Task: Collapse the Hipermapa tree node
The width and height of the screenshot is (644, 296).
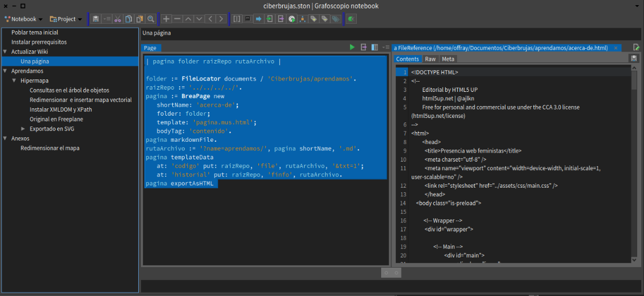Action: point(14,81)
